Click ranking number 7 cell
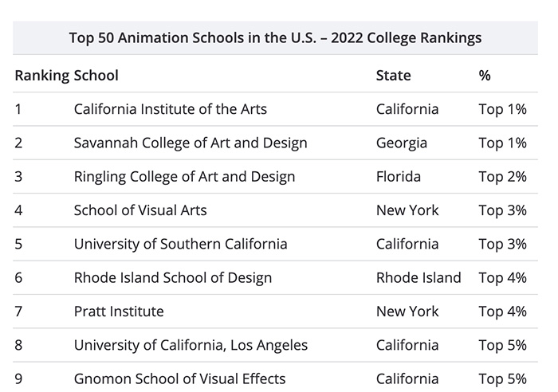The image size is (558, 392). tap(18, 312)
